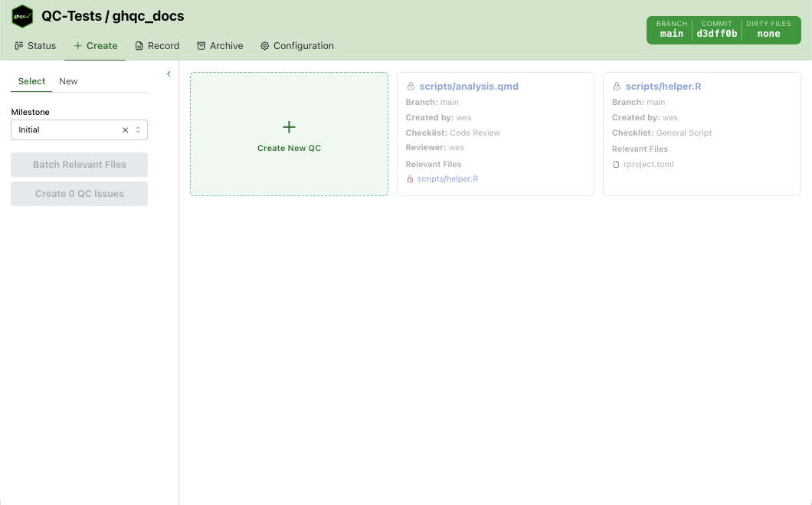This screenshot has height=505, width=812.
Task: Click the red lock icon in Relevant Files
Action: [410, 179]
